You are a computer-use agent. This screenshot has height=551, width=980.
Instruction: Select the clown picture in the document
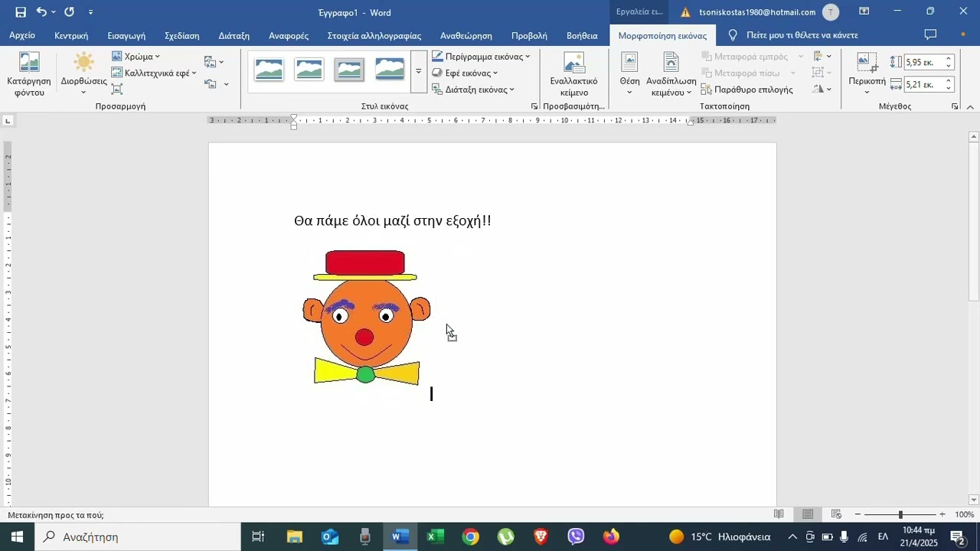coord(366,317)
